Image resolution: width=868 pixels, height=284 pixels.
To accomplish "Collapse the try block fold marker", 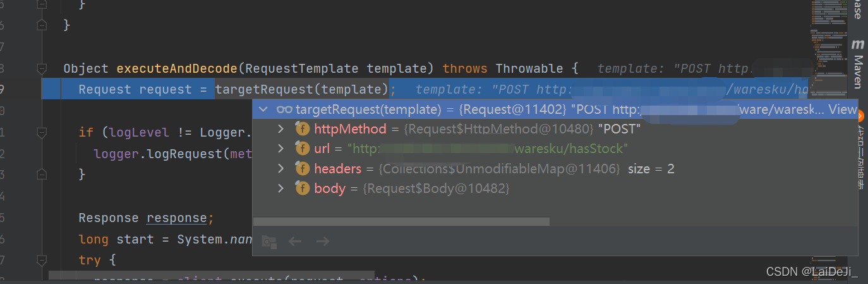I will pos(42,260).
